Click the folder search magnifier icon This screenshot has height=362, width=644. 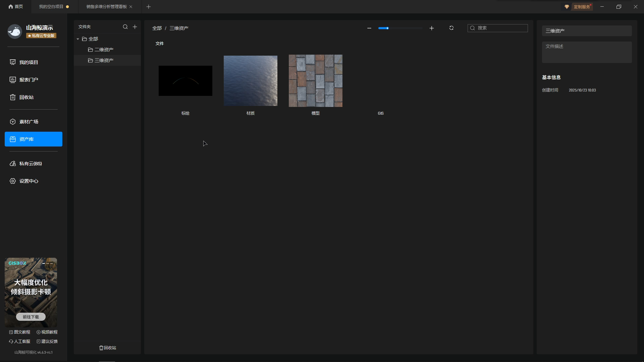[x=125, y=27]
